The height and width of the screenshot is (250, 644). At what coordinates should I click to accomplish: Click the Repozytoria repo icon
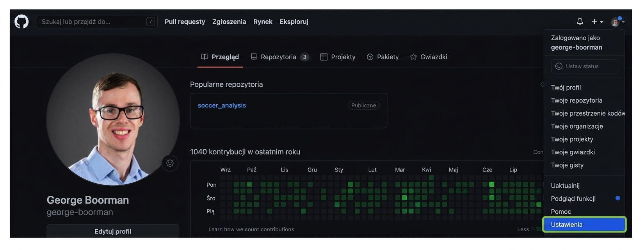pos(254,57)
